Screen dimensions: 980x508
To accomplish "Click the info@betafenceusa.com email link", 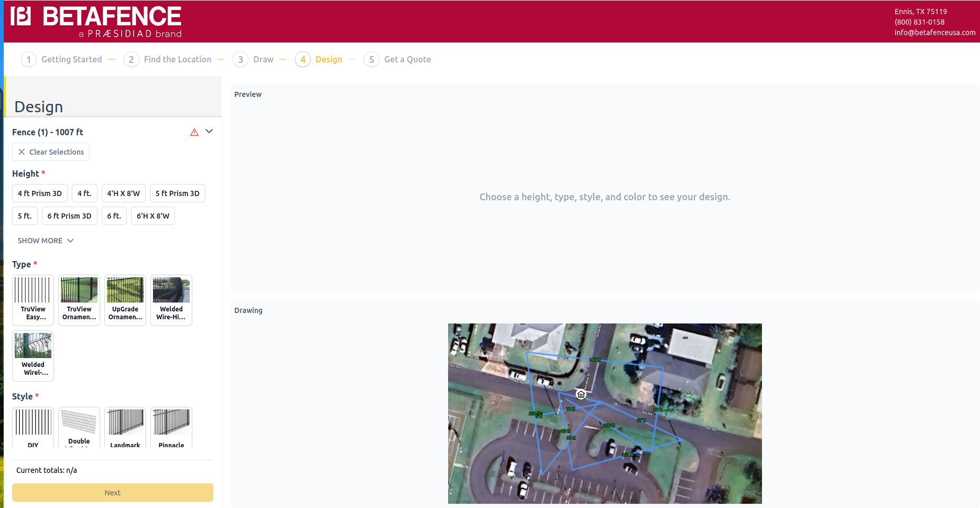I will click(x=934, y=33).
